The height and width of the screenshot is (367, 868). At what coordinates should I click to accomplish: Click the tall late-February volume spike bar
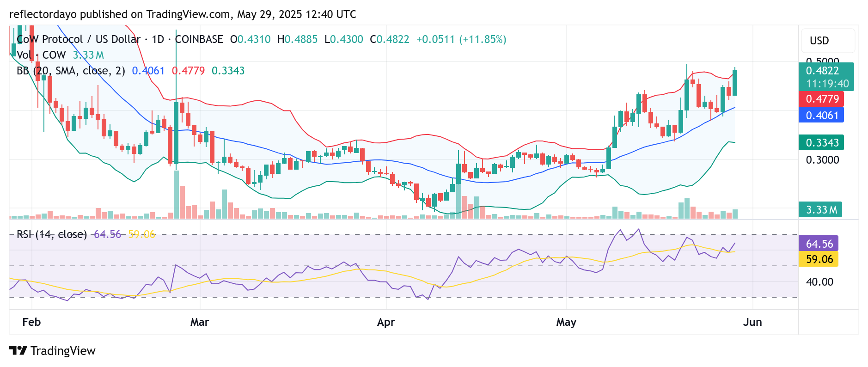pyautogui.click(x=176, y=195)
